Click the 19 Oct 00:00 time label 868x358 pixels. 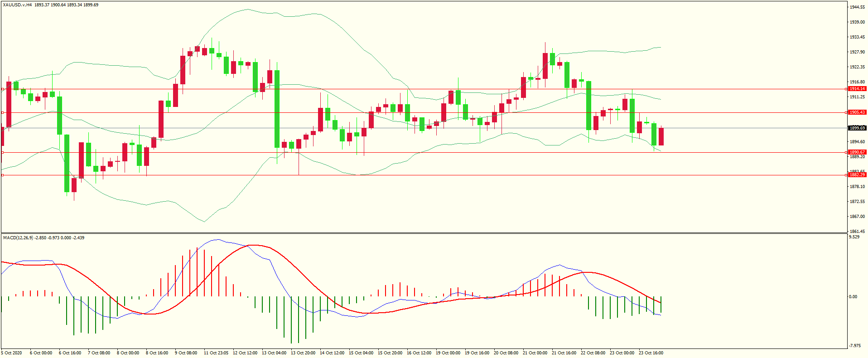coord(448,353)
